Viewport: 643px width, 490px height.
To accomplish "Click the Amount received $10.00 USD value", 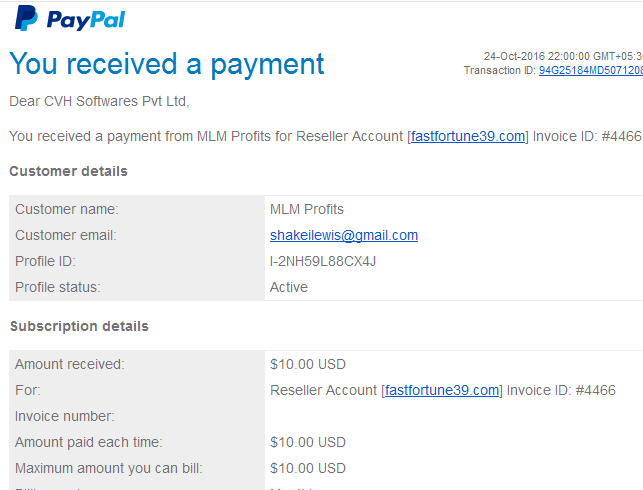I will [308, 364].
